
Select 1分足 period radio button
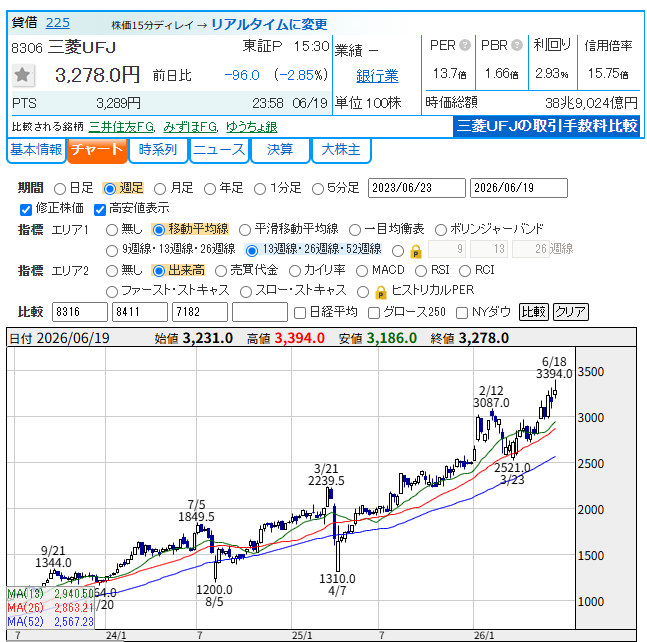[260, 189]
